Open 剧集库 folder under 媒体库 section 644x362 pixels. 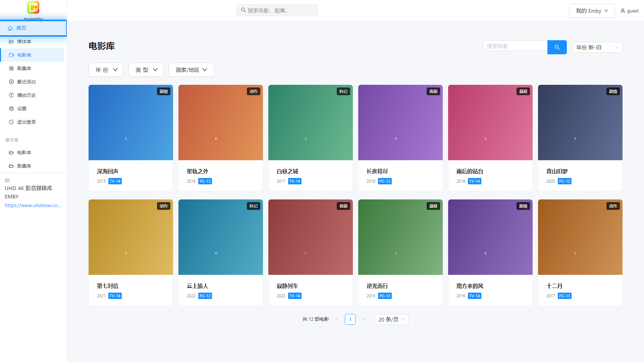(x=32, y=166)
